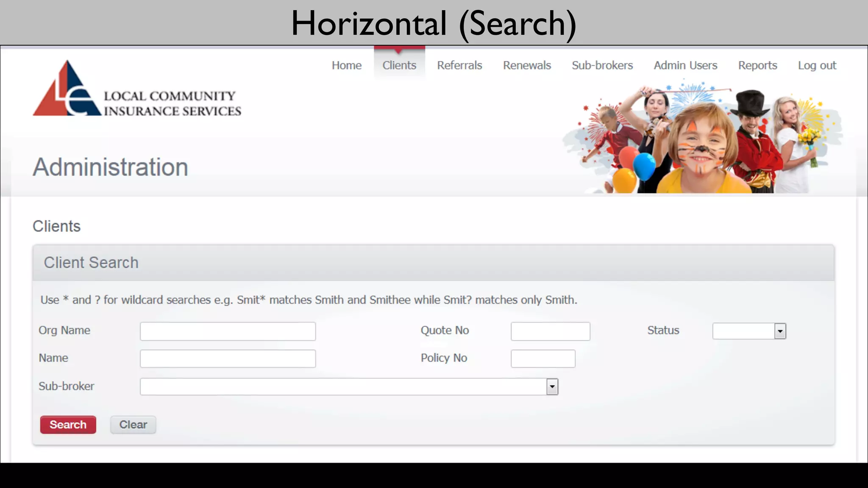Click the Quote No field
This screenshot has height=488, width=868.
pyautogui.click(x=550, y=331)
